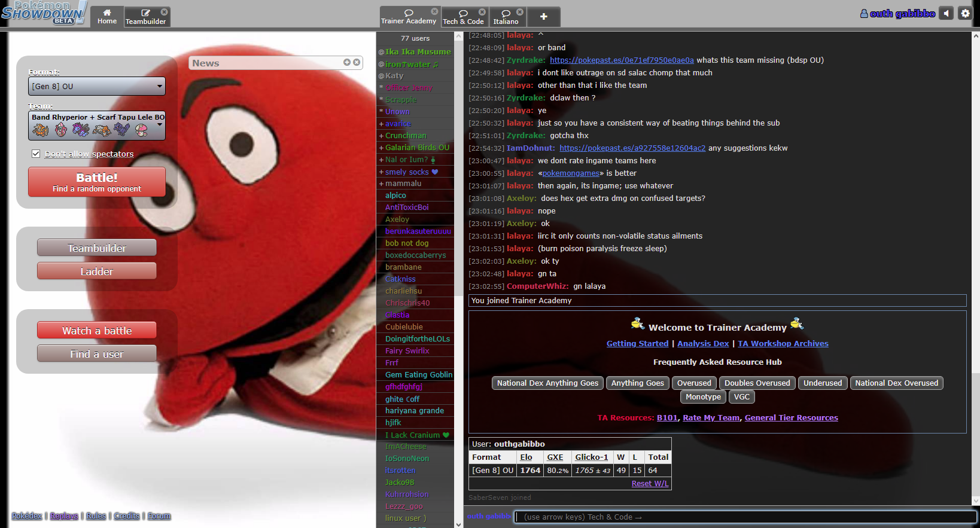Screen dimensions: 980x528
Task: Open the Getting Started link
Action: (637, 343)
